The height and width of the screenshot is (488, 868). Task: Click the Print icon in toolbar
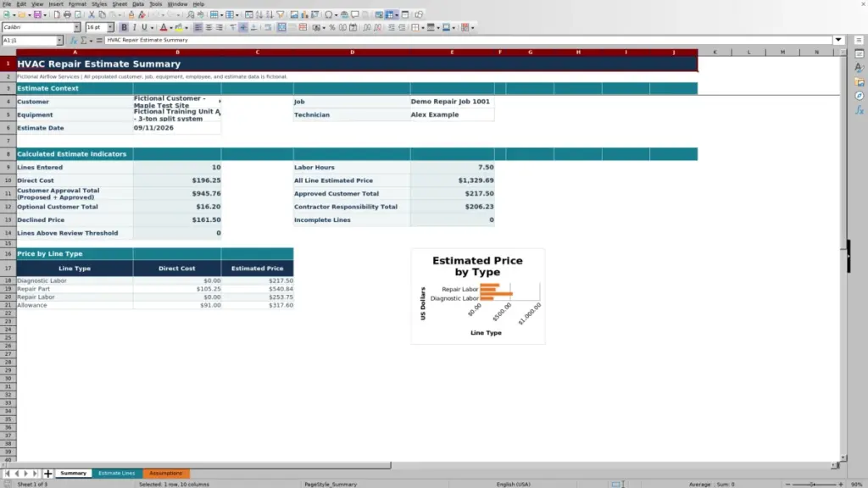pos(67,14)
